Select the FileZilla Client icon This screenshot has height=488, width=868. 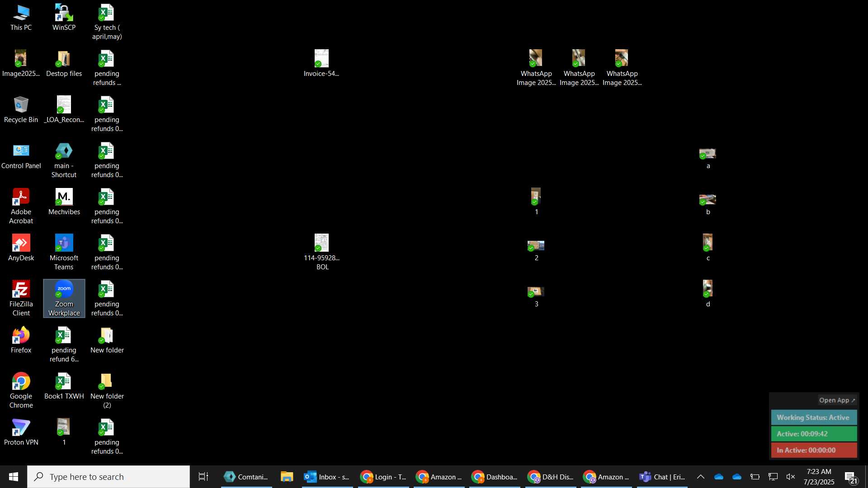click(21, 299)
